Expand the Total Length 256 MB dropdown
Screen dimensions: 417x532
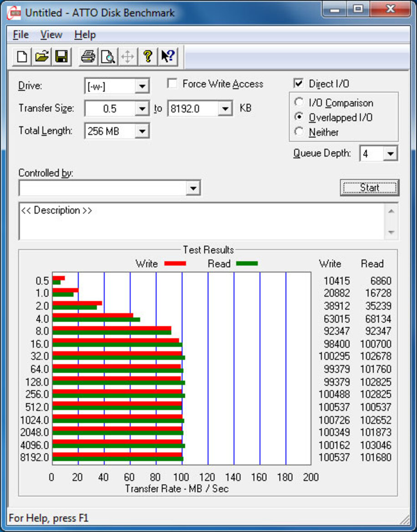(142, 131)
